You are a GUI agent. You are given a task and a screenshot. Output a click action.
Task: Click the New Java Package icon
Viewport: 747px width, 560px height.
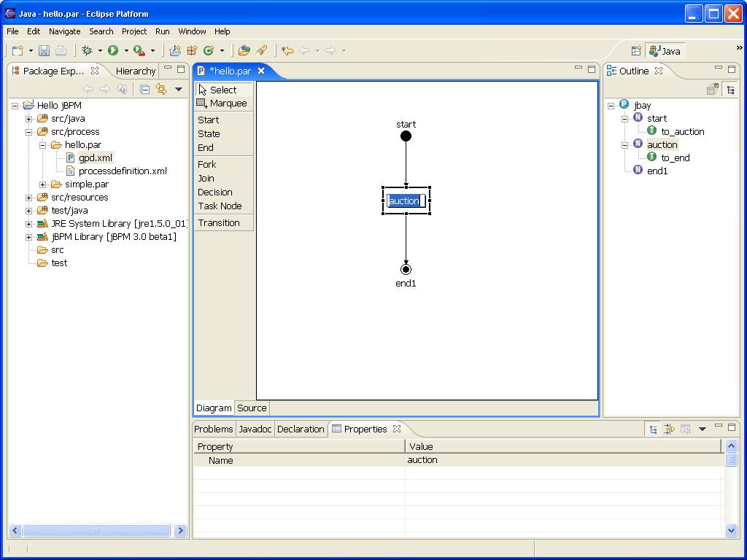tap(192, 50)
